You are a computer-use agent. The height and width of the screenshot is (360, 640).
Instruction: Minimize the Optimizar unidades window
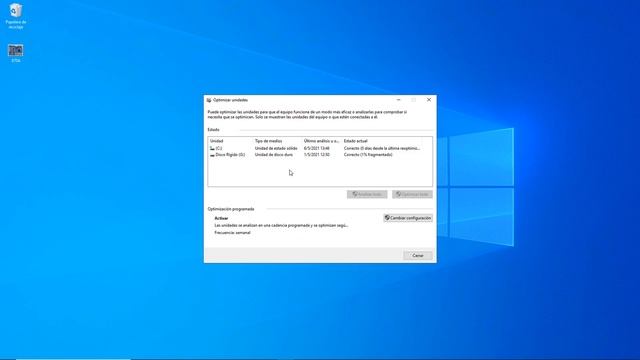point(398,100)
